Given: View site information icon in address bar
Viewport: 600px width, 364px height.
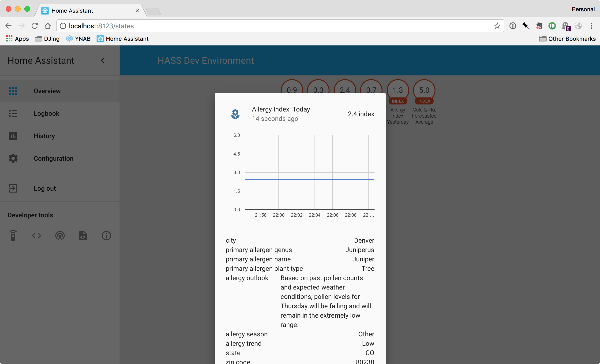Looking at the screenshot, I should [x=63, y=26].
